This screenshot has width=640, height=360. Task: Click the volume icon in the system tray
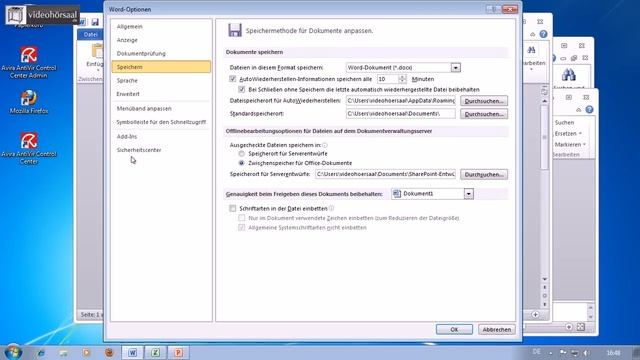coord(586,353)
